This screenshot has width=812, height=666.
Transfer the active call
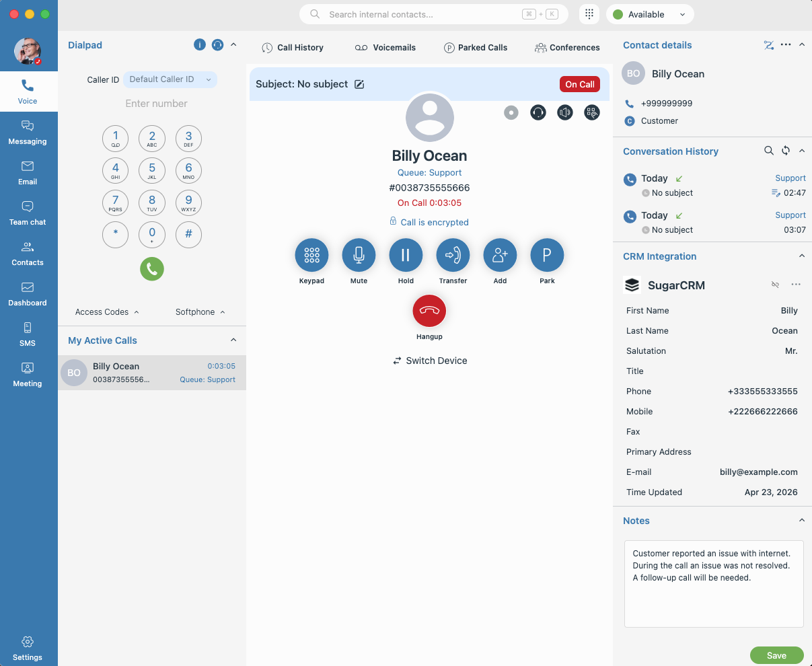tap(453, 256)
